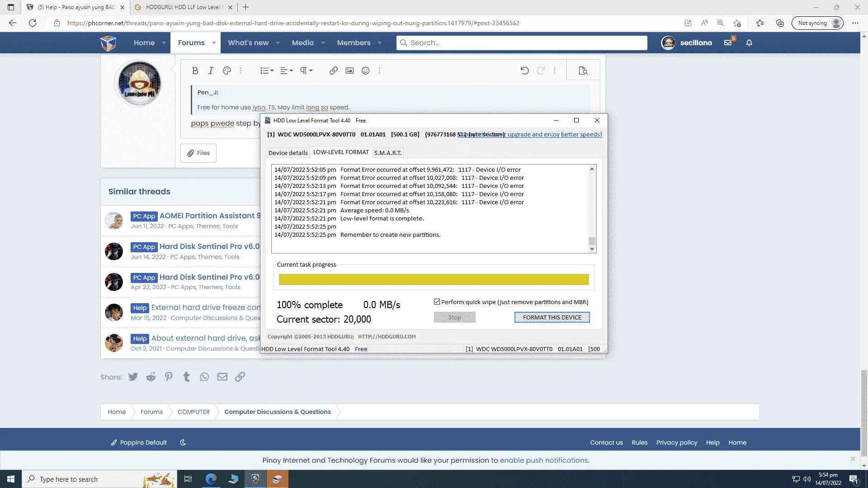
Task: Click the browser page vertical scrollbar thumb
Action: pos(864,413)
